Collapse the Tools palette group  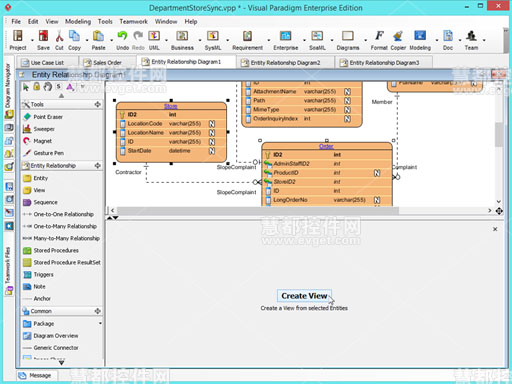[97, 104]
